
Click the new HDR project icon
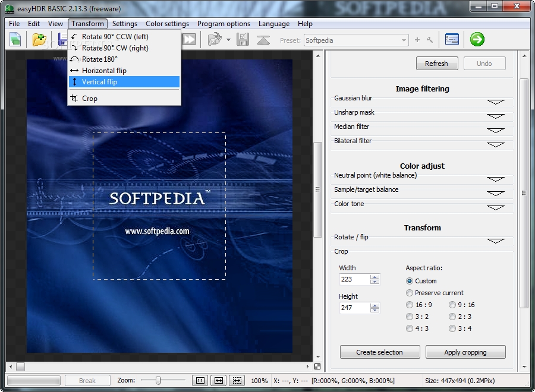coord(15,40)
